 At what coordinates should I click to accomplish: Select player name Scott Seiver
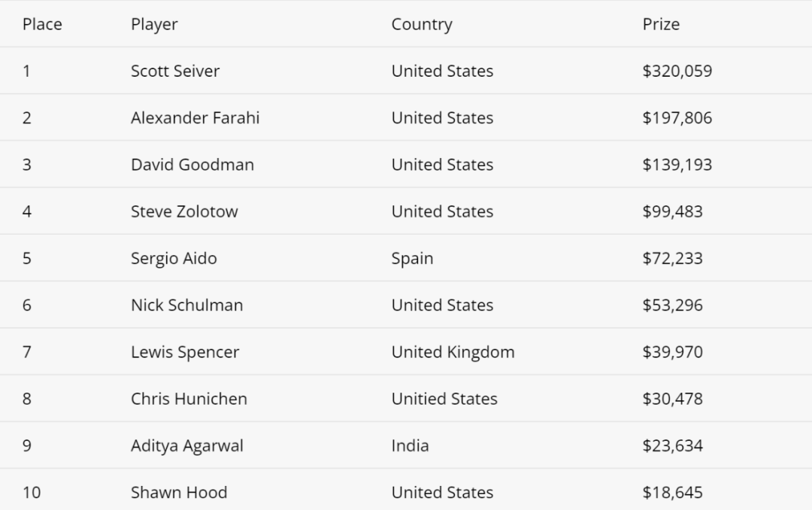[175, 71]
